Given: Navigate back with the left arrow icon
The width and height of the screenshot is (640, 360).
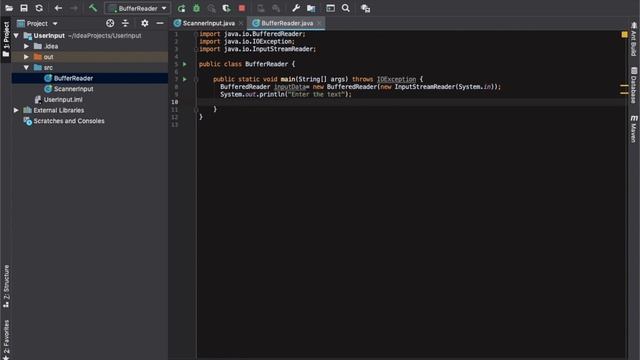Looking at the screenshot, I should pos(58,8).
